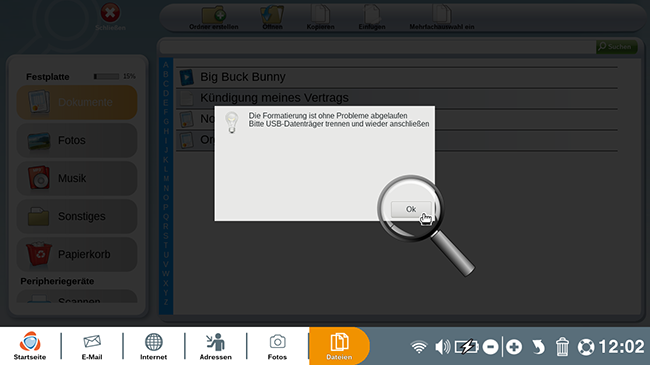650x365 pixels.
Task: Click the green Suchen button
Action: tap(616, 47)
